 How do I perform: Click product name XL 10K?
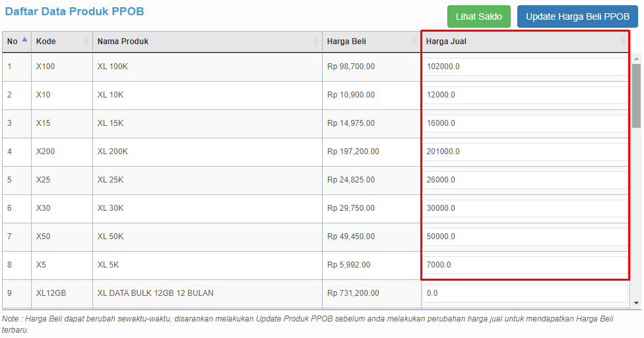110,95
